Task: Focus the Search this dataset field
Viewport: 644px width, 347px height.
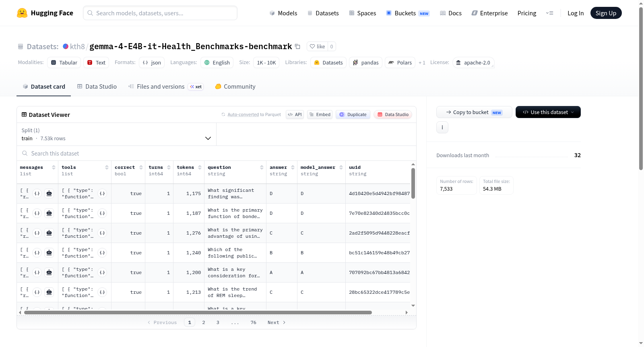Action: [x=217, y=153]
